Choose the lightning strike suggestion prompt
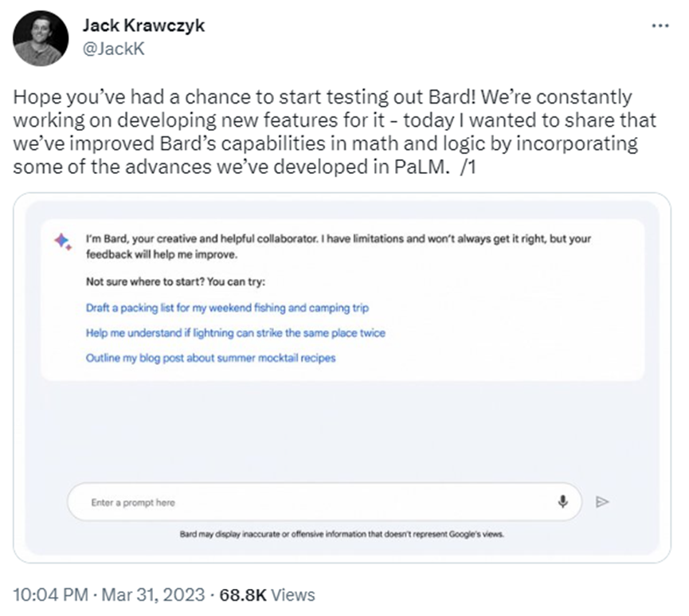The height and width of the screenshot is (616, 689). point(235,333)
